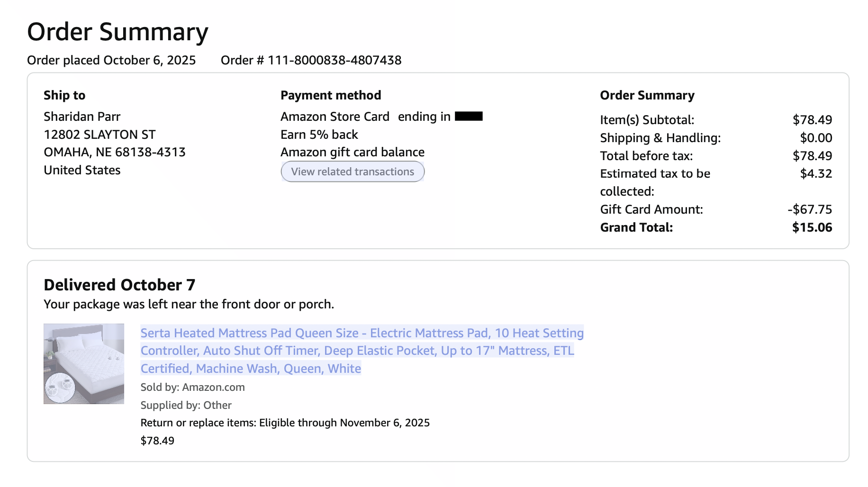The width and height of the screenshot is (868, 487).
Task: Click the View related transactions button
Action: pos(353,171)
